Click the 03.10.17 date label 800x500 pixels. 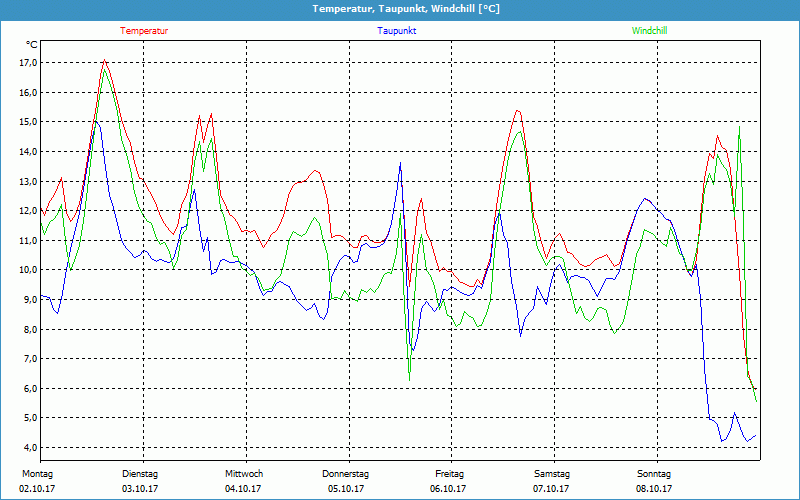click(140, 489)
